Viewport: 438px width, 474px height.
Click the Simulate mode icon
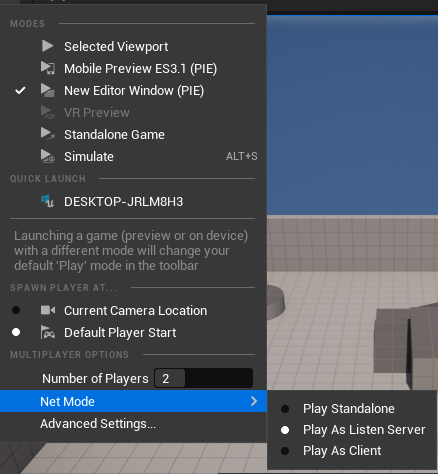pyautogui.click(x=48, y=156)
